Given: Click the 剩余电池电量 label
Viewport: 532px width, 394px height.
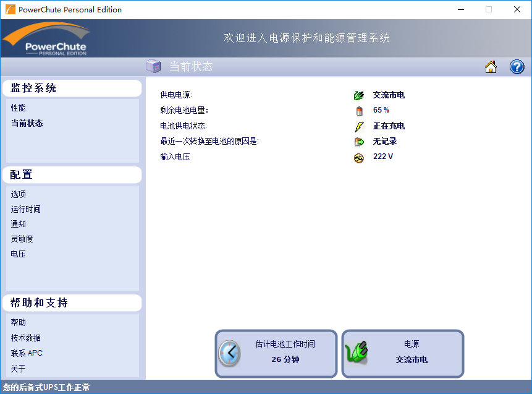Looking at the screenshot, I should (184, 110).
